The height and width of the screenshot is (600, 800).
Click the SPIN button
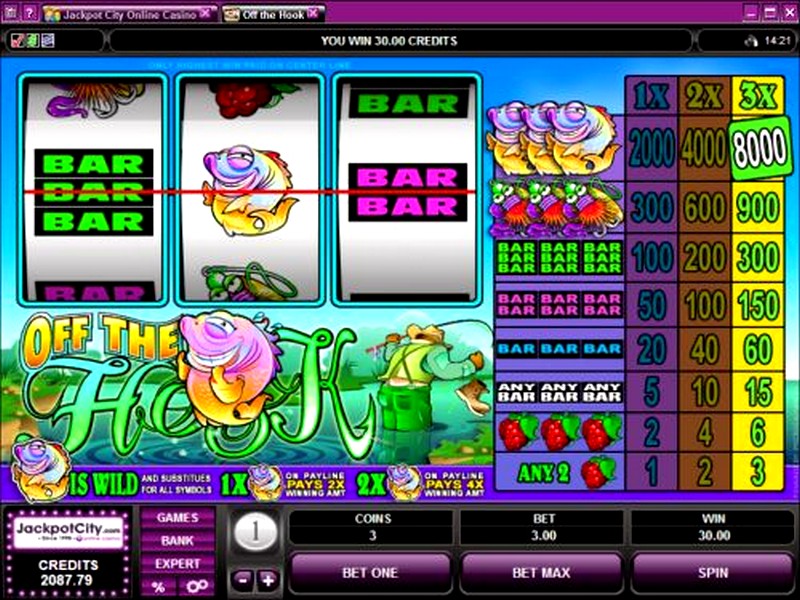click(712, 573)
